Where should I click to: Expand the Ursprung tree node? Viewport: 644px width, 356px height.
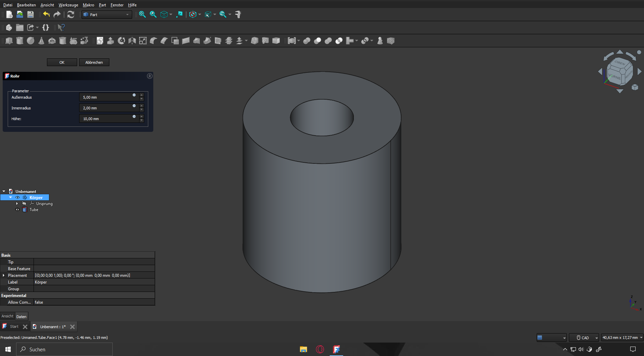tap(17, 203)
